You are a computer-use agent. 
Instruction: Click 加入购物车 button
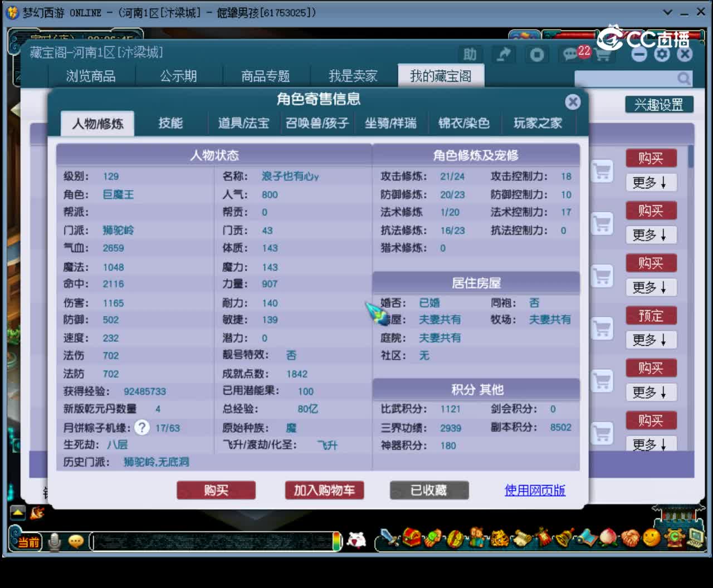pyautogui.click(x=324, y=491)
